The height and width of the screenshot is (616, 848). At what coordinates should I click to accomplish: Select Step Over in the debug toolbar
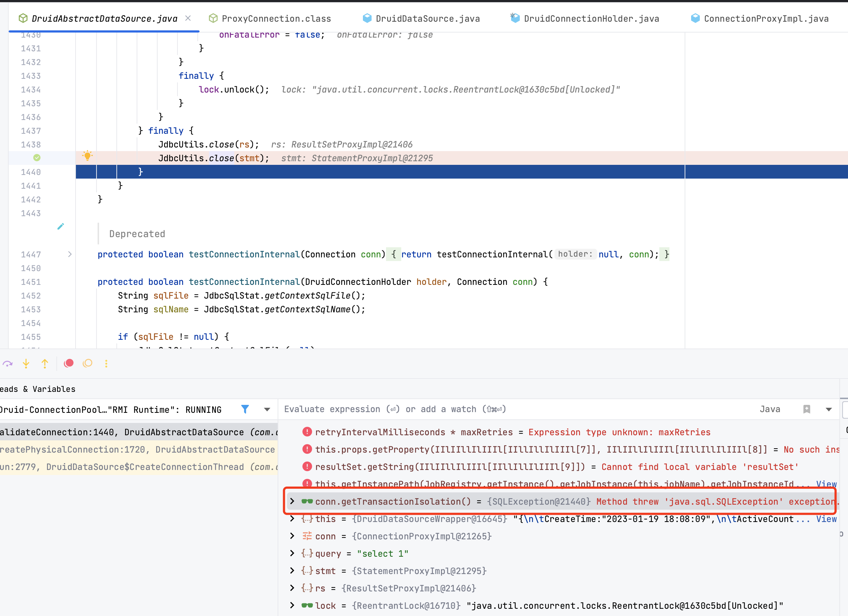8,363
